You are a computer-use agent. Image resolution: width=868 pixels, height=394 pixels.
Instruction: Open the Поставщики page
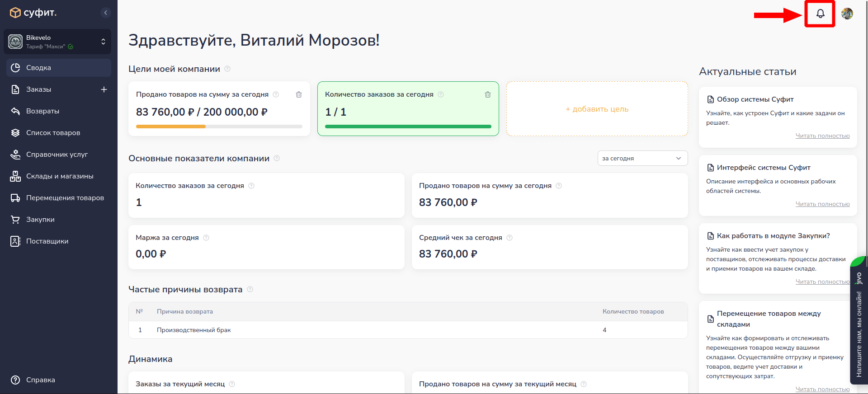pos(59,241)
